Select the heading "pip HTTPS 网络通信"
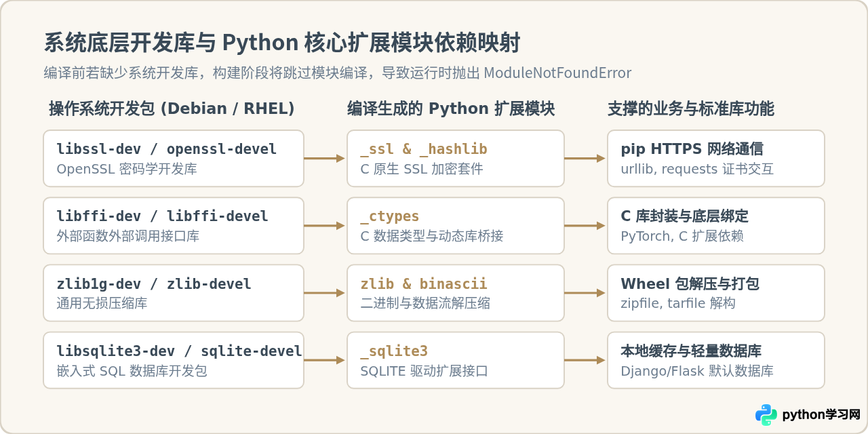 [692, 149]
